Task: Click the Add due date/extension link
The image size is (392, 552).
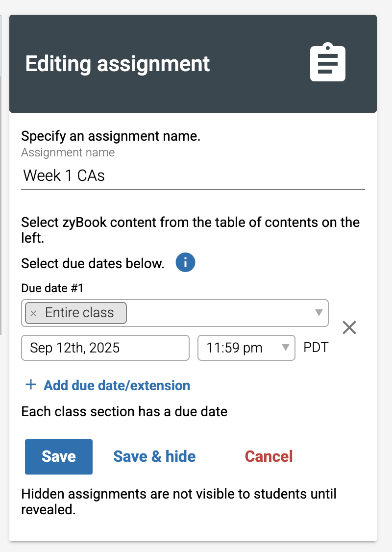Action: coord(117,385)
